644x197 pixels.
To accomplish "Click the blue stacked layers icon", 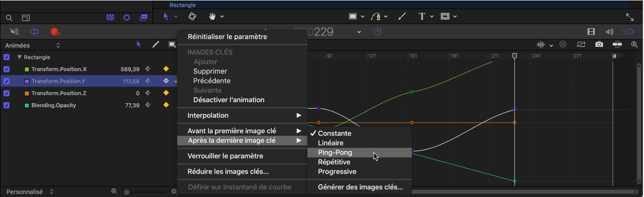I will [143, 17].
